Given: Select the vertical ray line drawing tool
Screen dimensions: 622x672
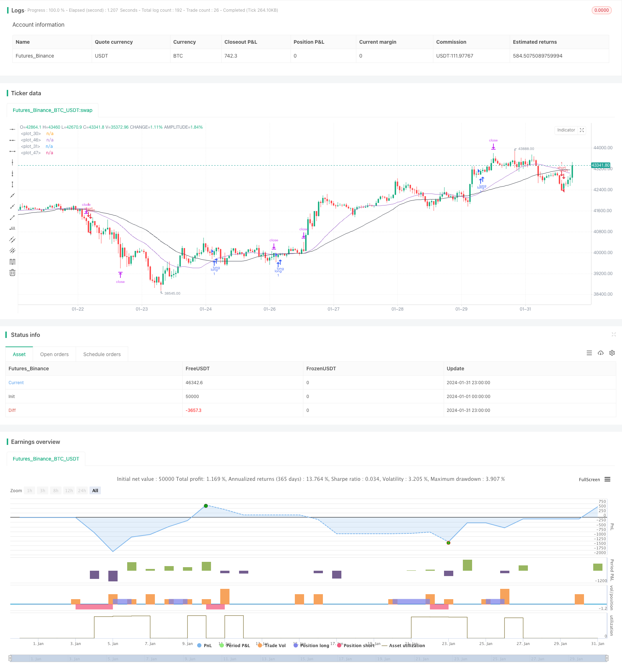Looking at the screenshot, I should point(12,173).
